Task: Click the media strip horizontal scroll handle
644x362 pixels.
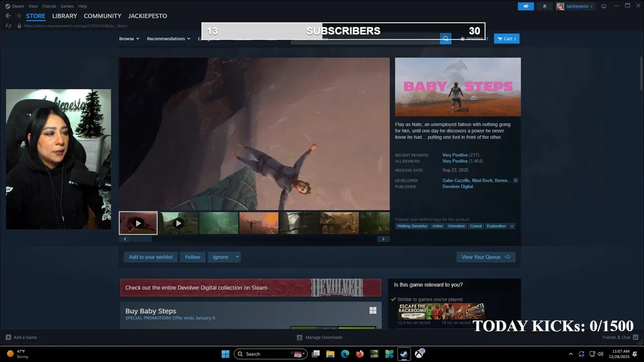Action: click(x=141, y=239)
